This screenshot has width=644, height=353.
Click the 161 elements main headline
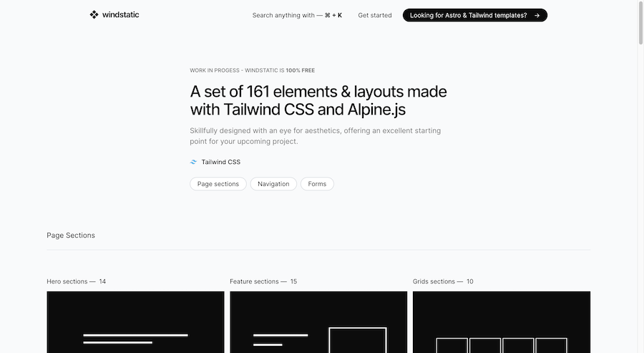coord(318,100)
